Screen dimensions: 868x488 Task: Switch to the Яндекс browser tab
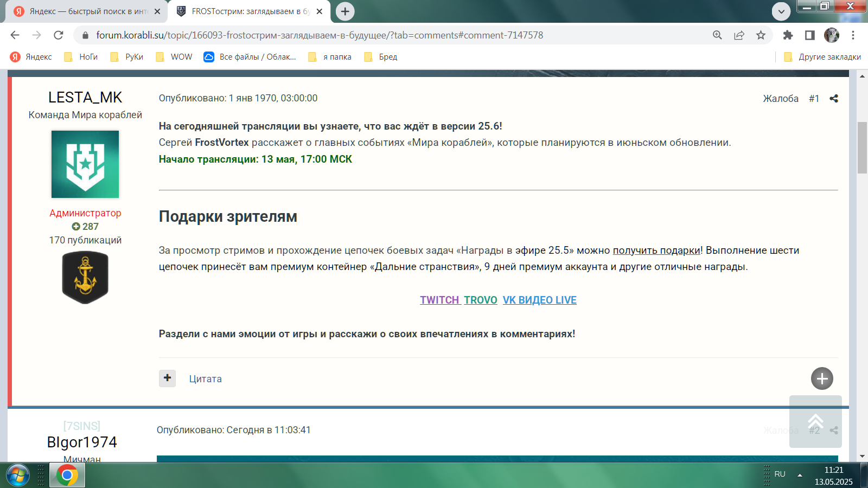88,11
